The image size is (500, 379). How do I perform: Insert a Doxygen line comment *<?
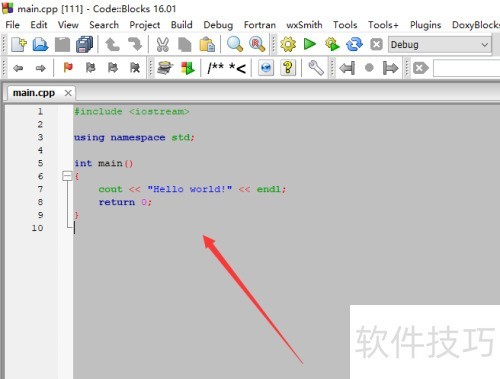(x=237, y=68)
